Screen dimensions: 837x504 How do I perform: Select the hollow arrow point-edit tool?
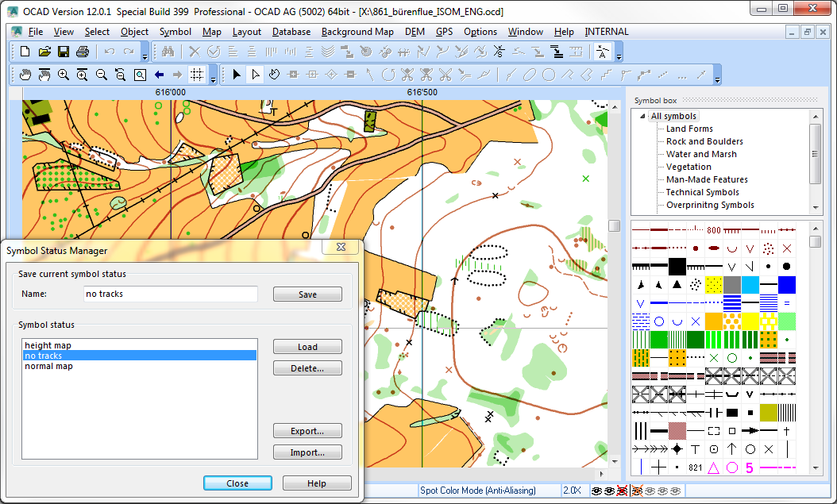(x=256, y=75)
